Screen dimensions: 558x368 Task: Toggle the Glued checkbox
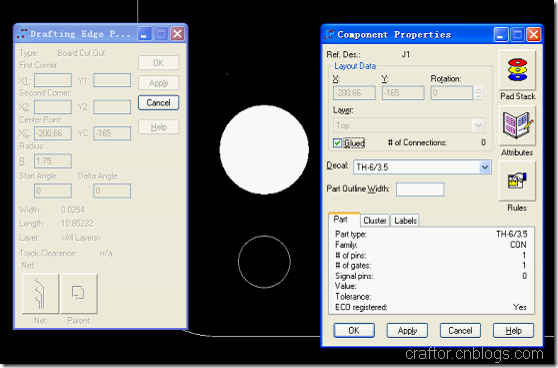tap(337, 143)
